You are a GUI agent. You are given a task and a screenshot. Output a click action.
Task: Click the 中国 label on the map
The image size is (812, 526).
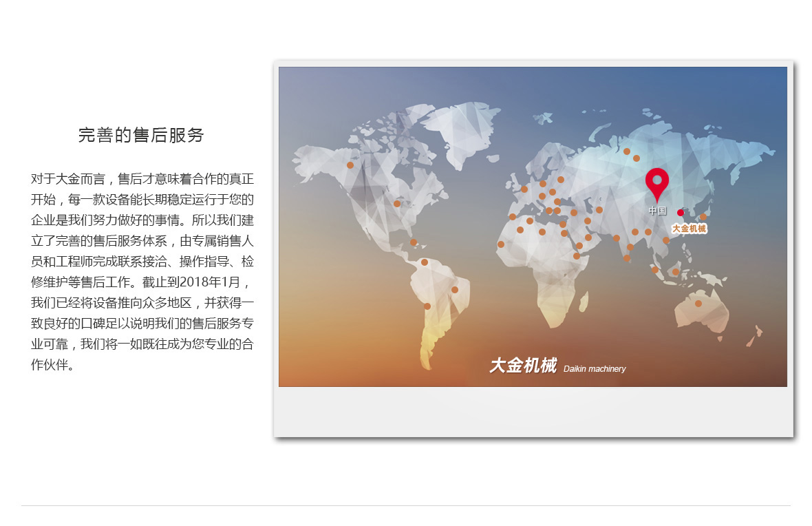click(657, 211)
